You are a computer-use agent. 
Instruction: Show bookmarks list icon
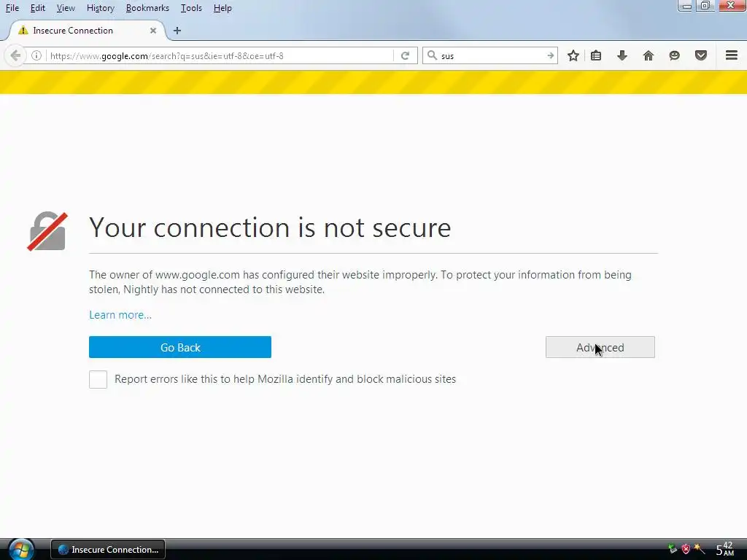[x=595, y=55]
